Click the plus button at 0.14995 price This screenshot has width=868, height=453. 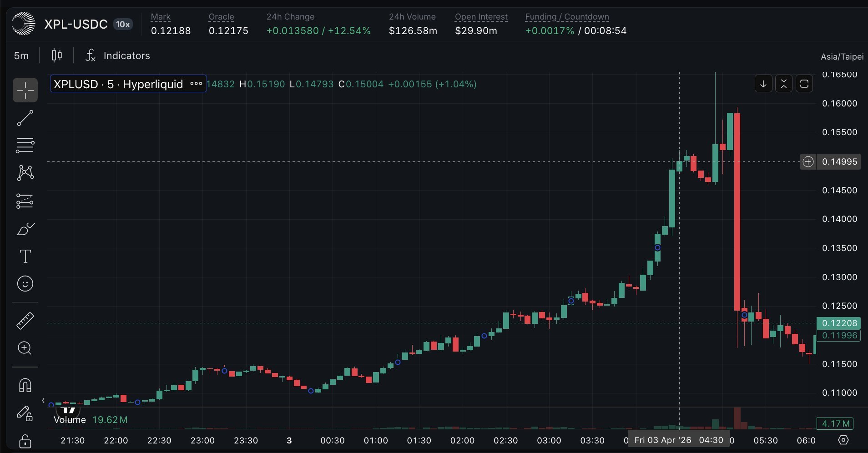tap(808, 162)
